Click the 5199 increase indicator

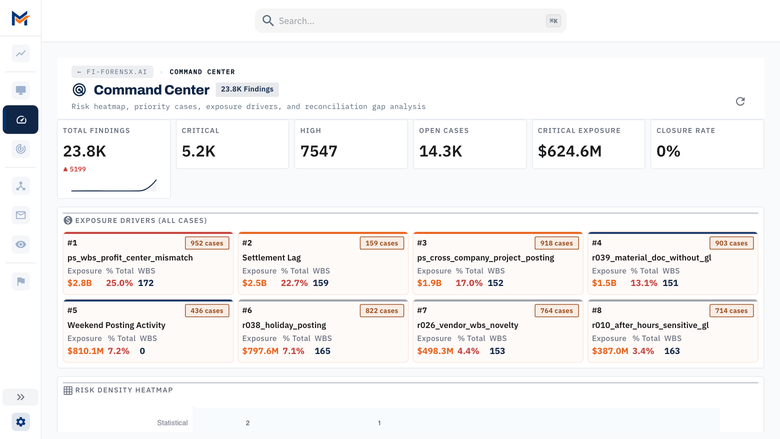coord(75,169)
